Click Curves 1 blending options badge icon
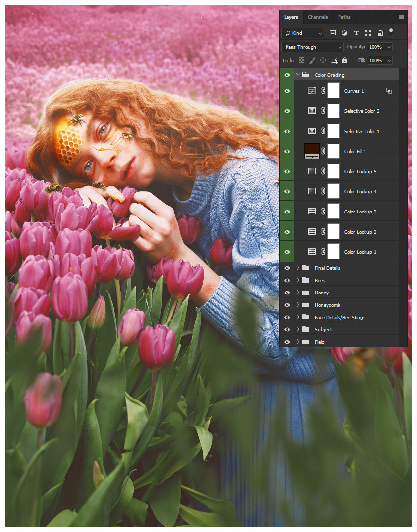Viewport: 417px width, 532px height. point(389,91)
